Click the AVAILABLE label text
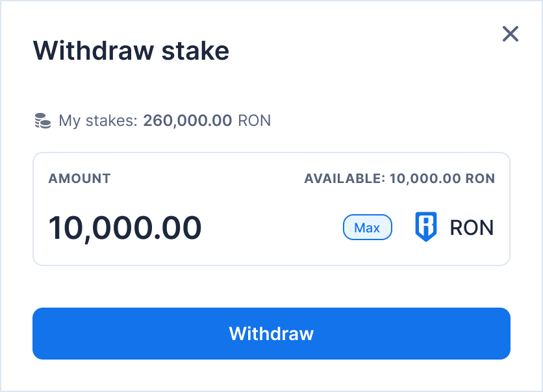 click(344, 178)
